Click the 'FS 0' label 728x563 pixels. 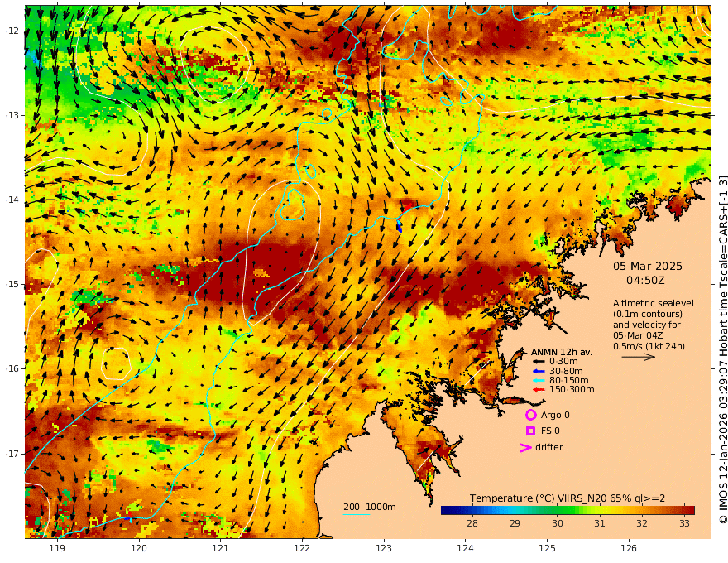(550, 431)
